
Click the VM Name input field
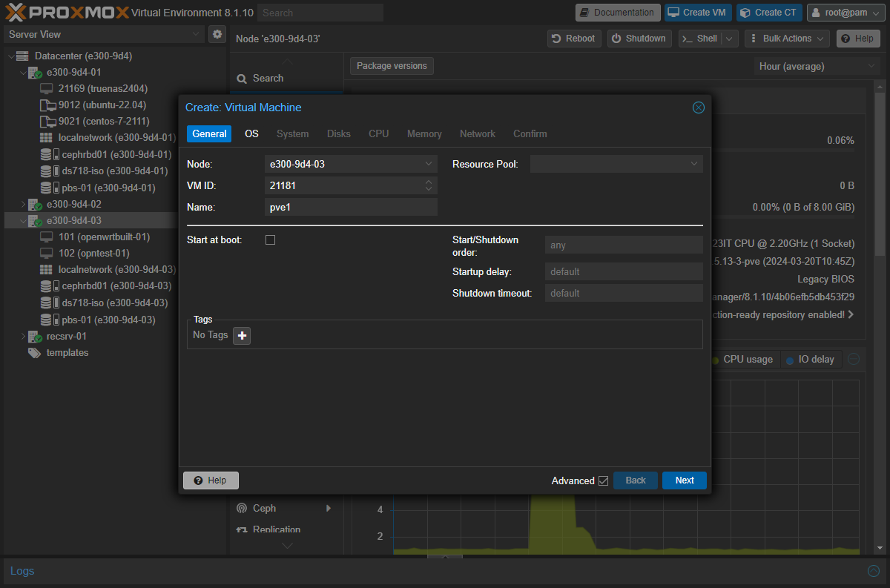coord(351,208)
